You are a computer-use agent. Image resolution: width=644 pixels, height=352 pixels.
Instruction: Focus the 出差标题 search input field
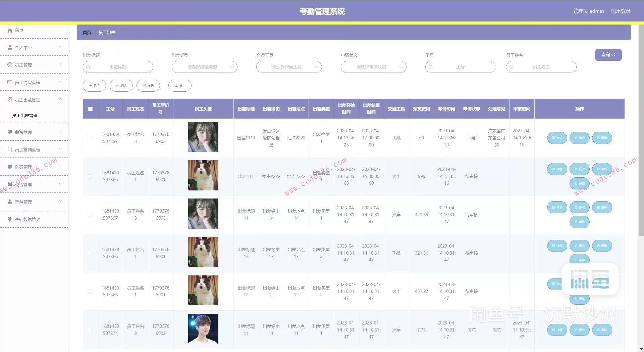click(x=118, y=67)
